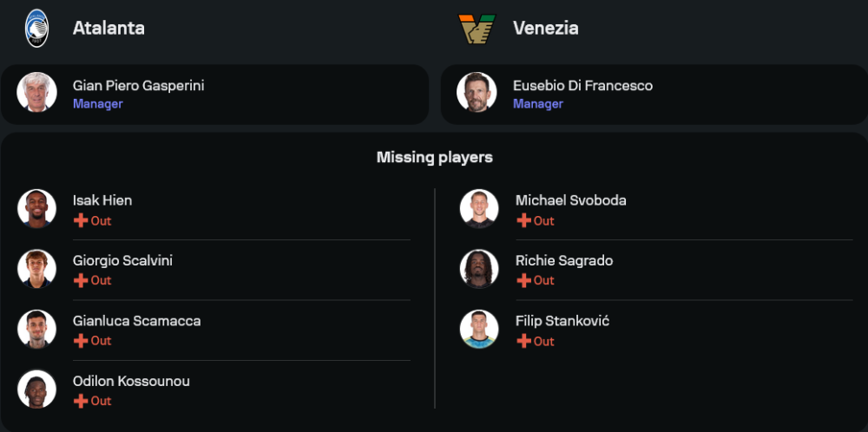Click the Atalanta club crest icon

37,29
